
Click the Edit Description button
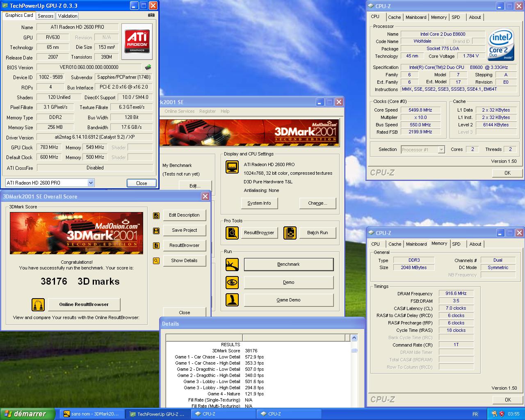(x=185, y=215)
